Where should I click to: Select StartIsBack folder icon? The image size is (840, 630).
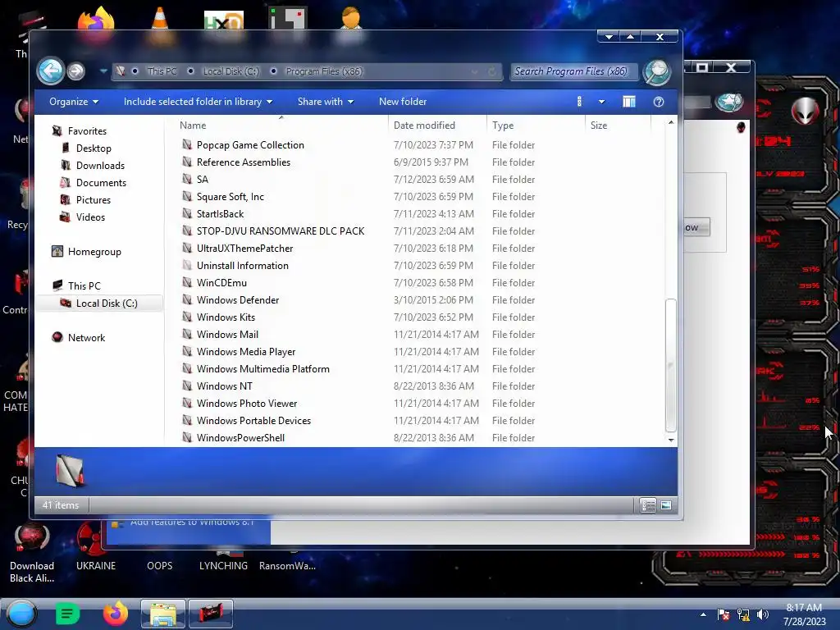pos(187,213)
